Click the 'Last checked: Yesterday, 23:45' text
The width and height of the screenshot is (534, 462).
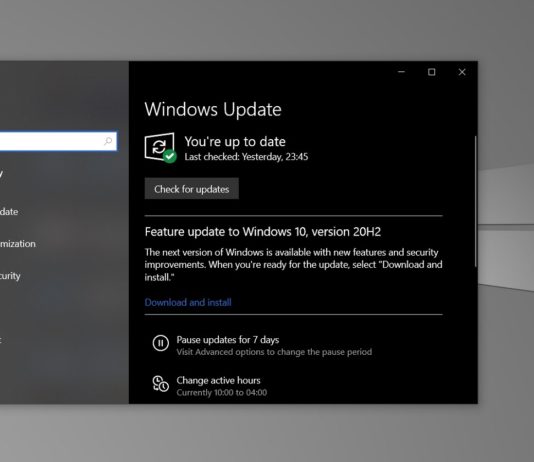coord(246,157)
